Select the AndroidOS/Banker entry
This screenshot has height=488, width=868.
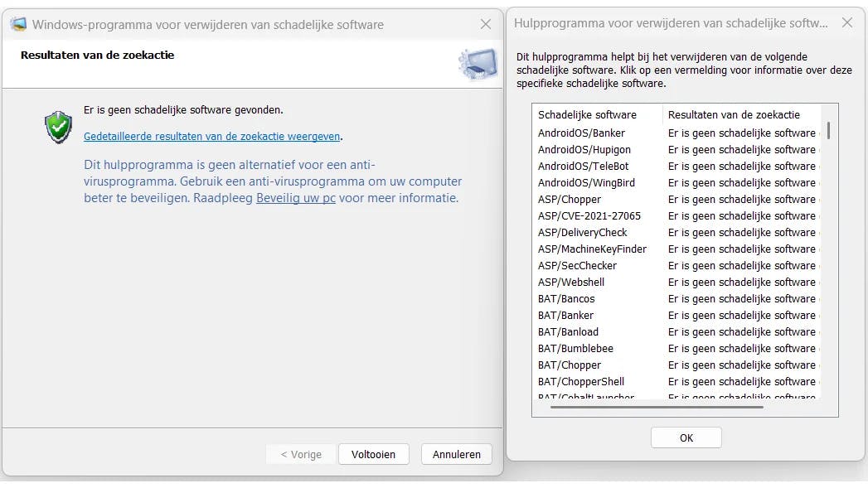(x=581, y=133)
